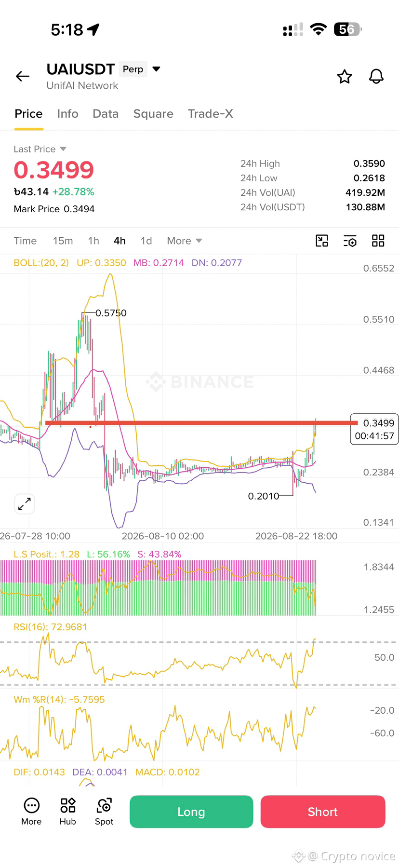This screenshot has width=399, height=868.
Task: Select 15m chart interval
Action: pyautogui.click(x=63, y=241)
